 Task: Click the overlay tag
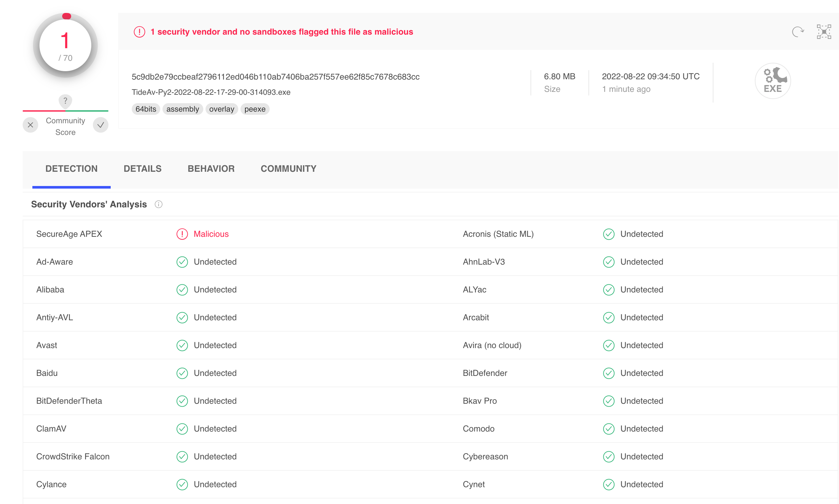[221, 109]
